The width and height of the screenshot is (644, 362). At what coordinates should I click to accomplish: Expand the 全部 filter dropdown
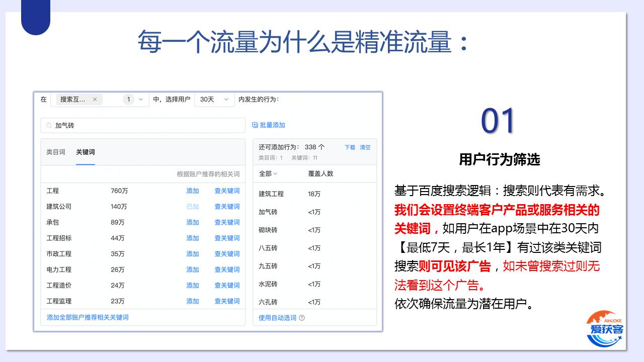point(268,173)
